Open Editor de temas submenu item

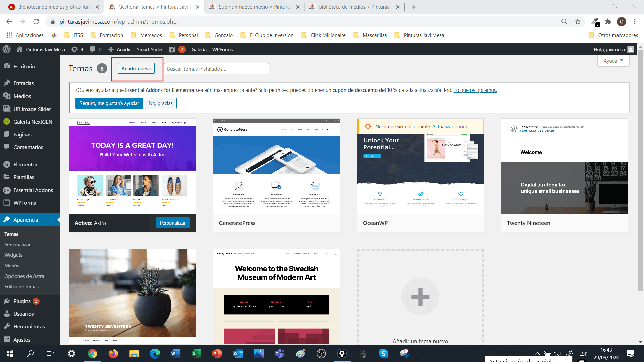click(x=21, y=286)
